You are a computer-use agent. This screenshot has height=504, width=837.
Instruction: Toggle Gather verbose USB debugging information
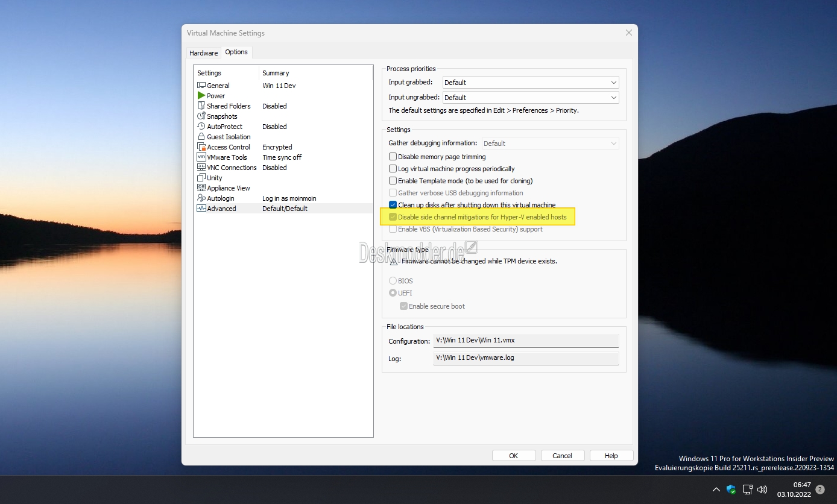393,193
